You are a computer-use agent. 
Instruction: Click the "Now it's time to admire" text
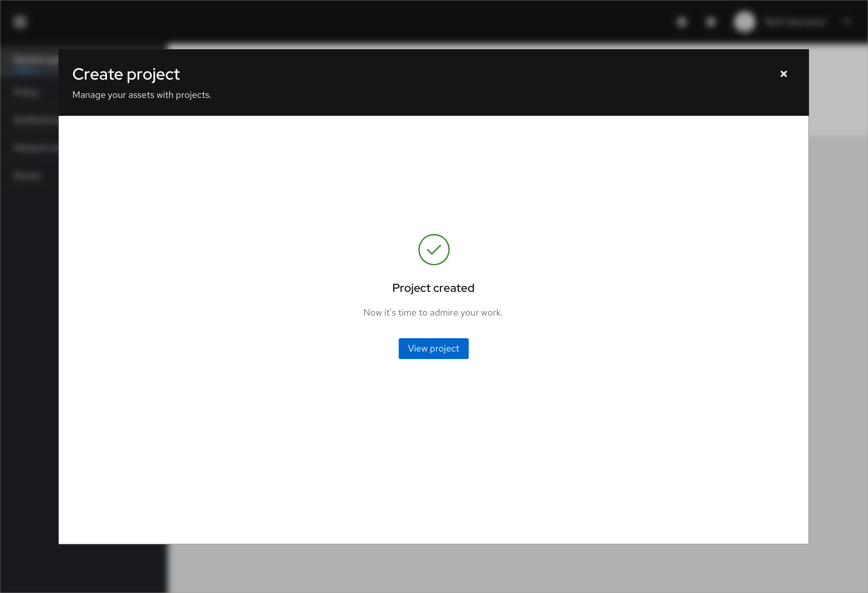click(x=433, y=312)
